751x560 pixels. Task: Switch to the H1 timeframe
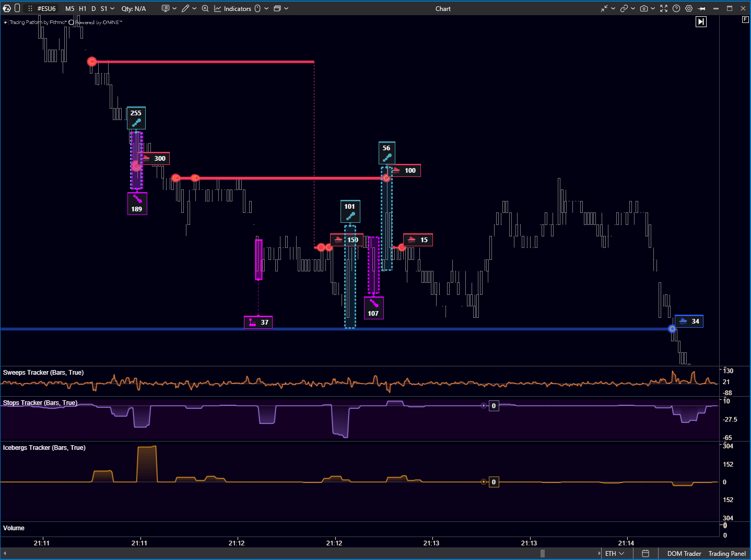click(x=83, y=9)
